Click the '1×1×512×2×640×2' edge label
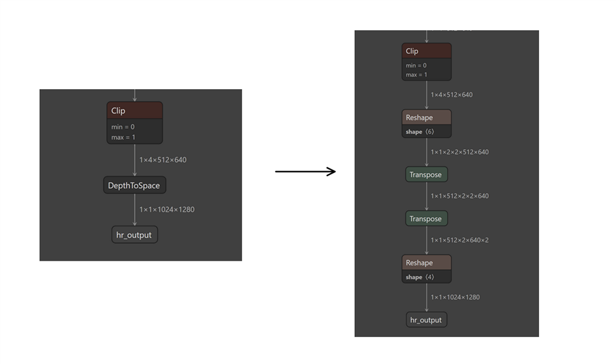 (x=459, y=240)
